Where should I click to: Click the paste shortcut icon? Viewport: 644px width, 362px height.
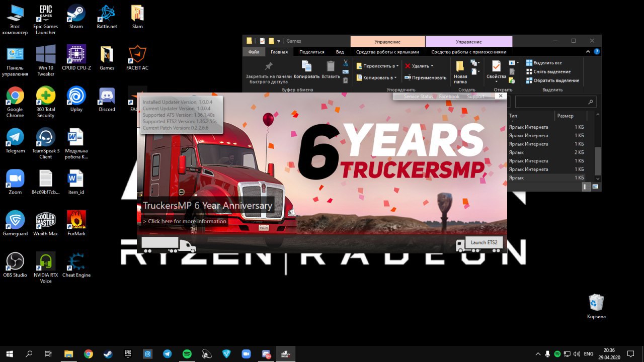[x=346, y=80]
